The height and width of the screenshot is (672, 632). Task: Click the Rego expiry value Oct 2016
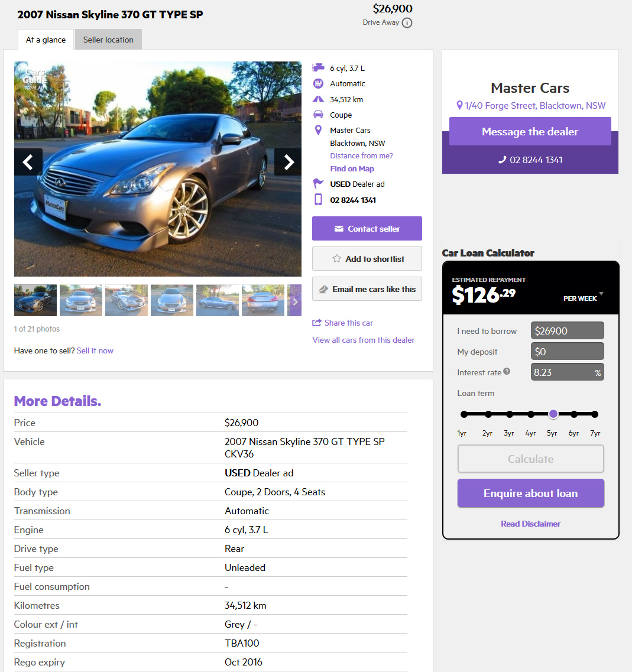tap(244, 662)
